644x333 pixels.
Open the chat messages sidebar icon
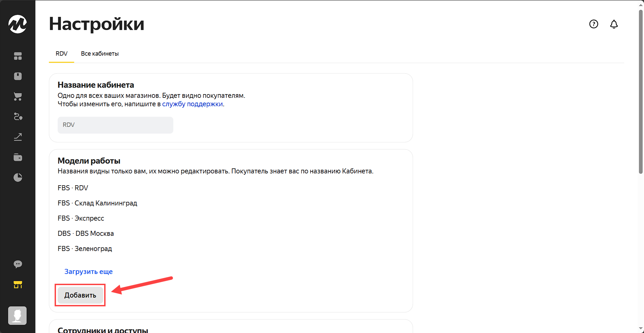click(18, 264)
